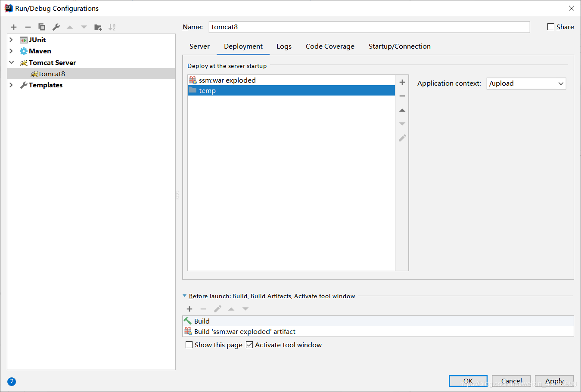The image size is (581, 392).
Task: Switch to the Server tab
Action: (199, 46)
